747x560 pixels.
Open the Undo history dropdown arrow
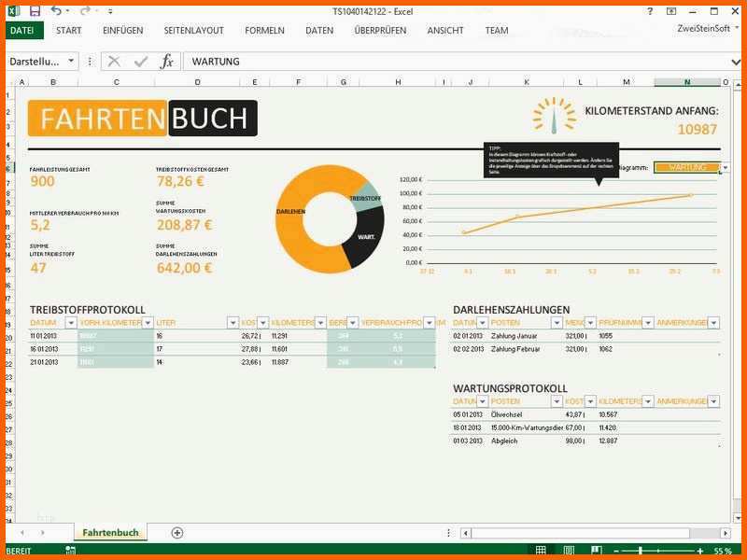tap(67, 11)
